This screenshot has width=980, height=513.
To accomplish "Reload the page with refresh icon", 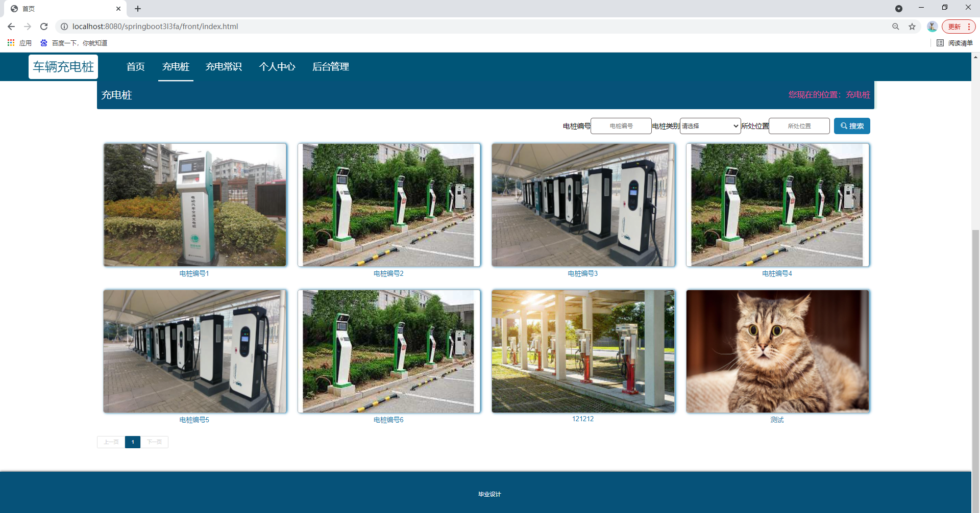I will (44, 27).
